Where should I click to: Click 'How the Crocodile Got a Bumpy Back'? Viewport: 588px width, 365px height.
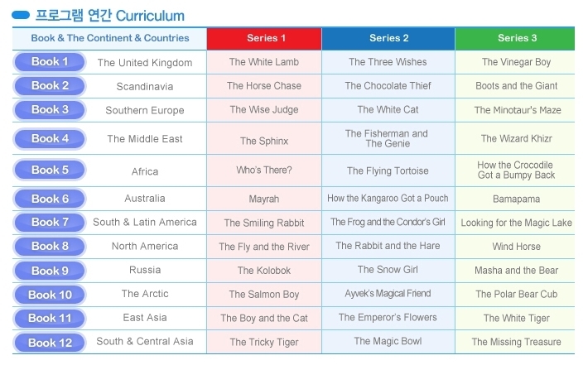pos(516,170)
